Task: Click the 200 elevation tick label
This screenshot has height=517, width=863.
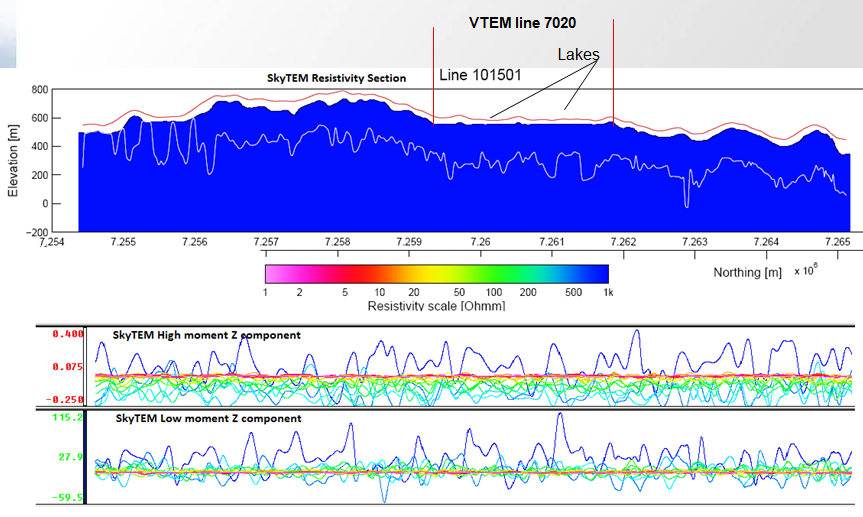Action: 40,175
